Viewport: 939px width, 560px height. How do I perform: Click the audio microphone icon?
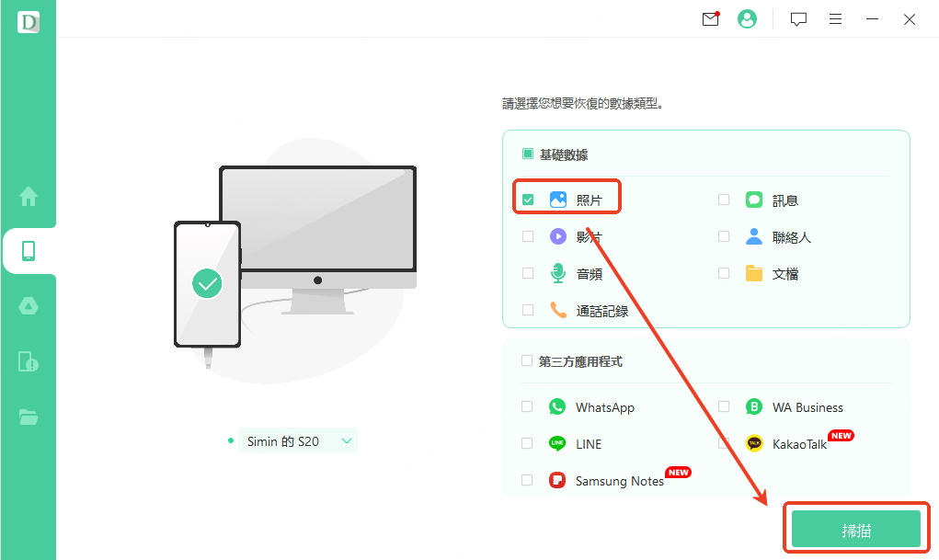pos(558,273)
